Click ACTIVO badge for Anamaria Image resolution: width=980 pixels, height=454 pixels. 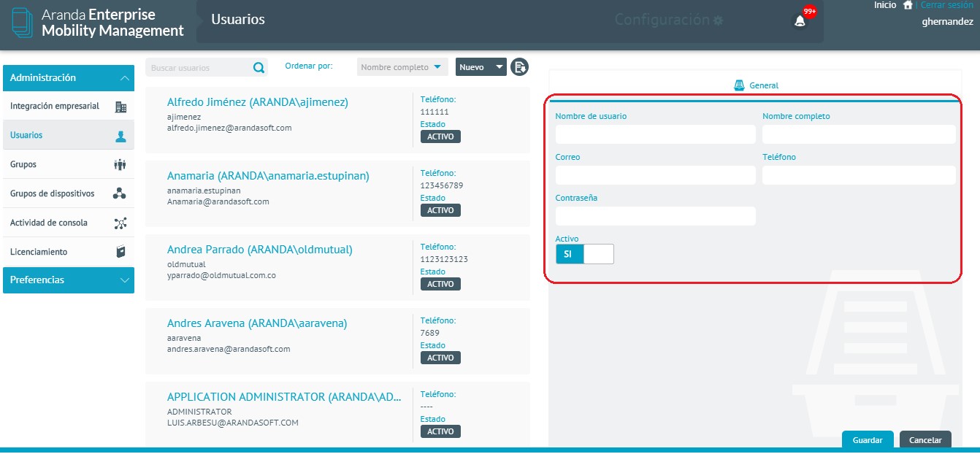tap(440, 210)
